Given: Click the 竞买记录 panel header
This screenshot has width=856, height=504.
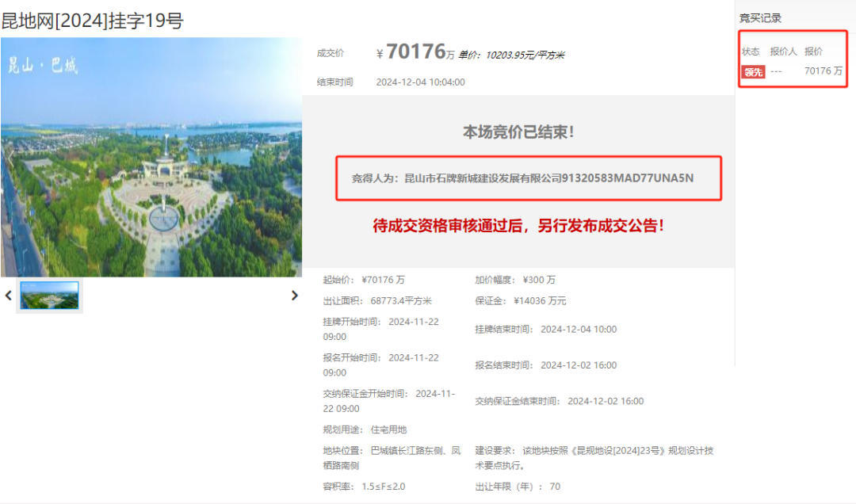Looking at the screenshot, I should tap(760, 17).
